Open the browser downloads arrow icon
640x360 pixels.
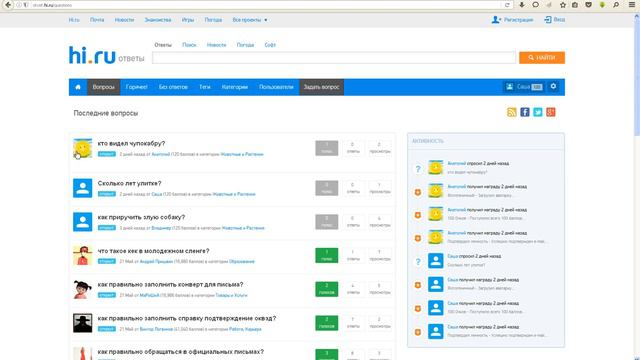click(x=522, y=5)
